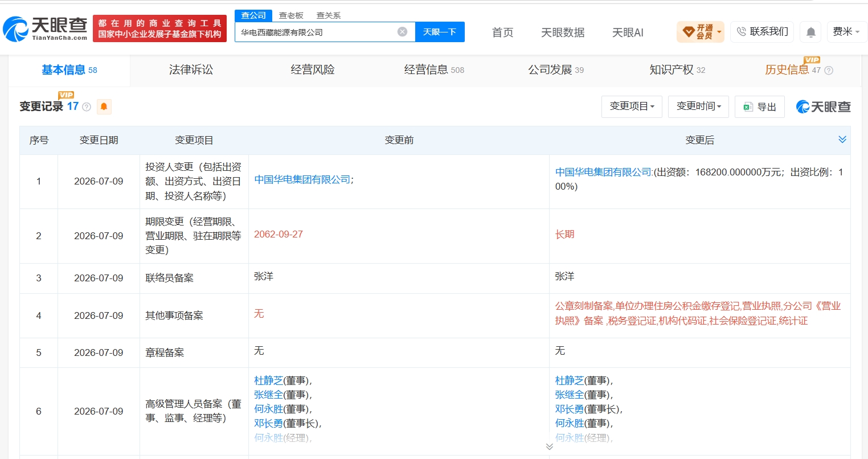This screenshot has height=459, width=868.
Task: Open the 经营风险 tab
Action: point(313,70)
